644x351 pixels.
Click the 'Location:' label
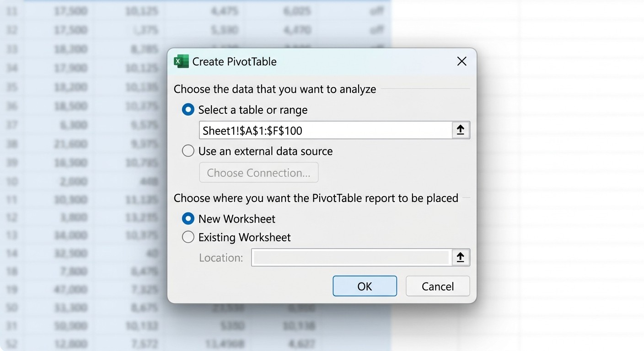[221, 258]
